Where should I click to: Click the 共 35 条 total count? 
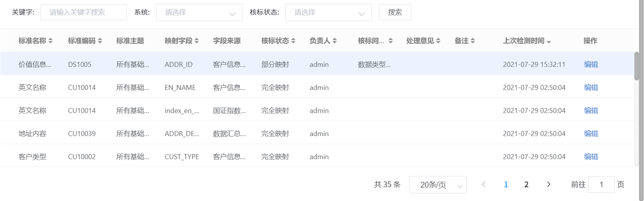(x=387, y=184)
